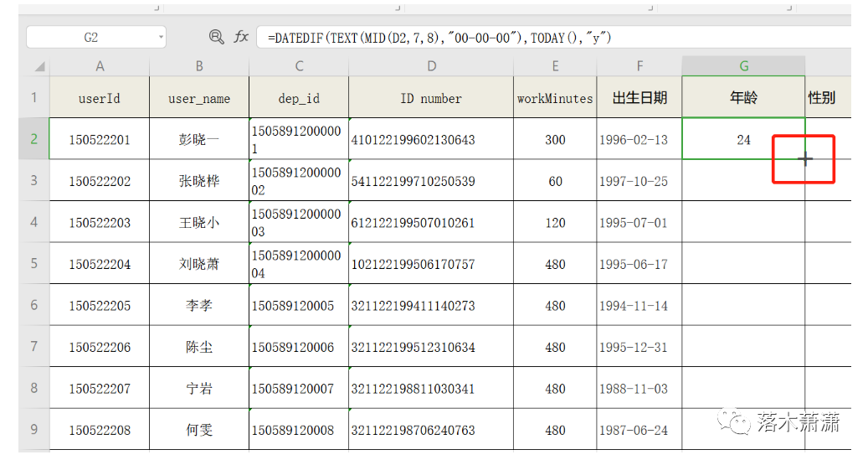Select row 5 header
The width and height of the screenshot is (868, 460).
point(33,263)
